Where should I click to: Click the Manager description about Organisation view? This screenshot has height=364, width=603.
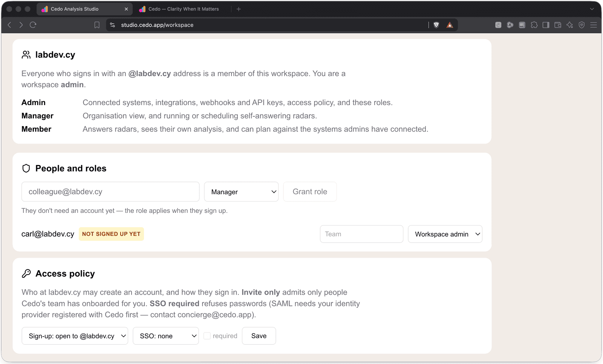pyautogui.click(x=200, y=116)
